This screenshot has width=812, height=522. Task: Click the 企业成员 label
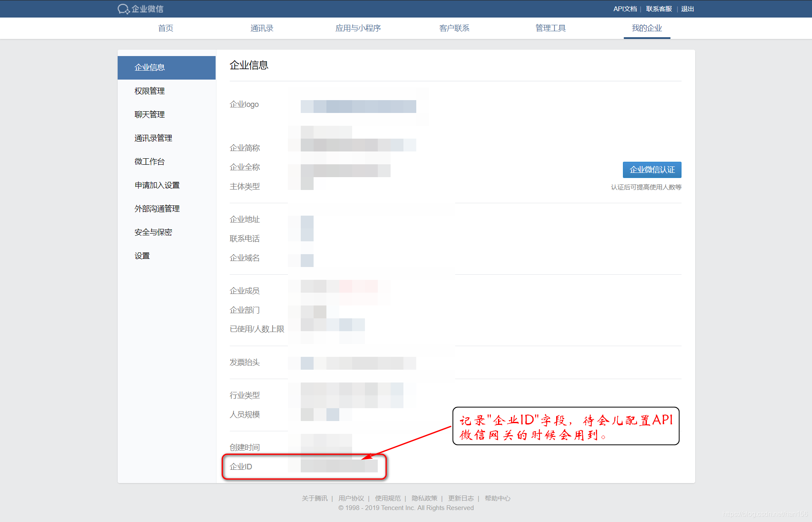coord(245,291)
